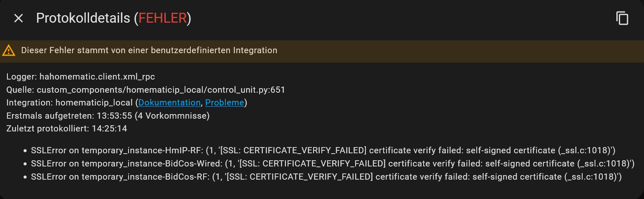Image resolution: width=644 pixels, height=199 pixels.
Task: Click the control_unit.py:651 source path
Action: pos(161,89)
